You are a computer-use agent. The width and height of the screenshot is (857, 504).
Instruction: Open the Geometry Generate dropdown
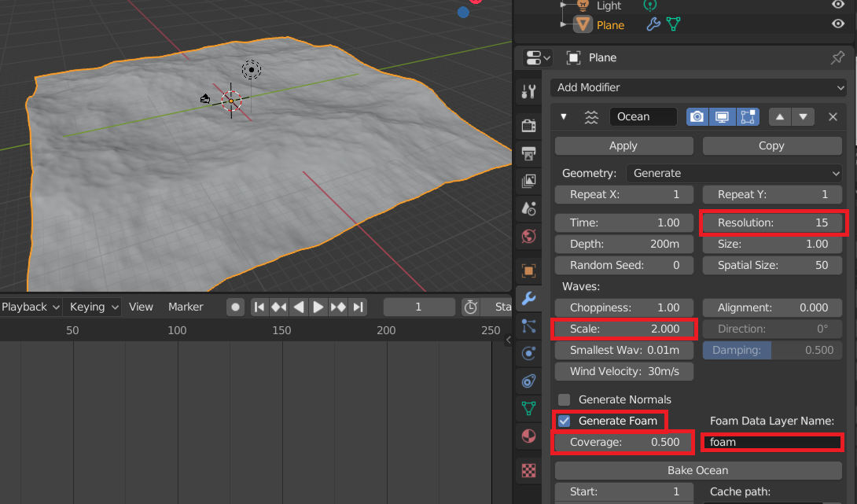(x=734, y=173)
